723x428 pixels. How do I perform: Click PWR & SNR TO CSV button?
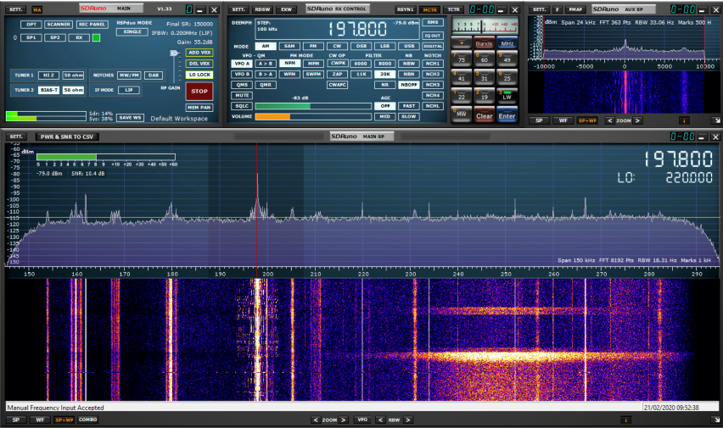(67, 137)
